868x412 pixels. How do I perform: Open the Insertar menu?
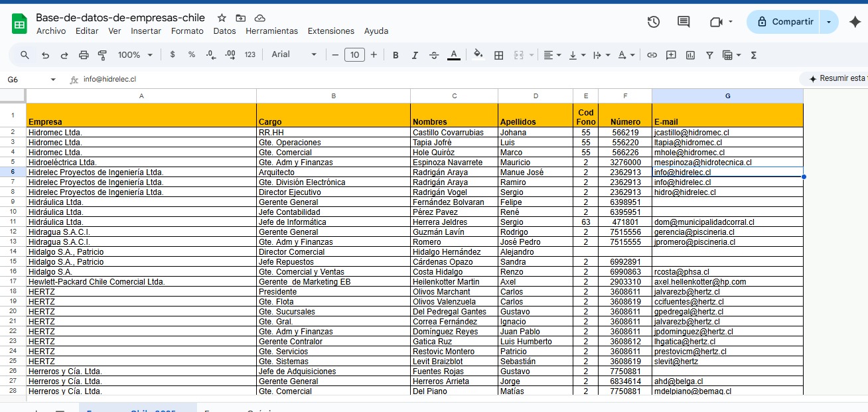click(146, 31)
